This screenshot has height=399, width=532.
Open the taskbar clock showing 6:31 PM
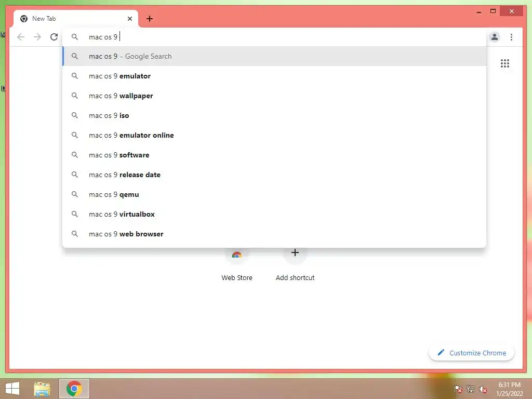[510, 389]
